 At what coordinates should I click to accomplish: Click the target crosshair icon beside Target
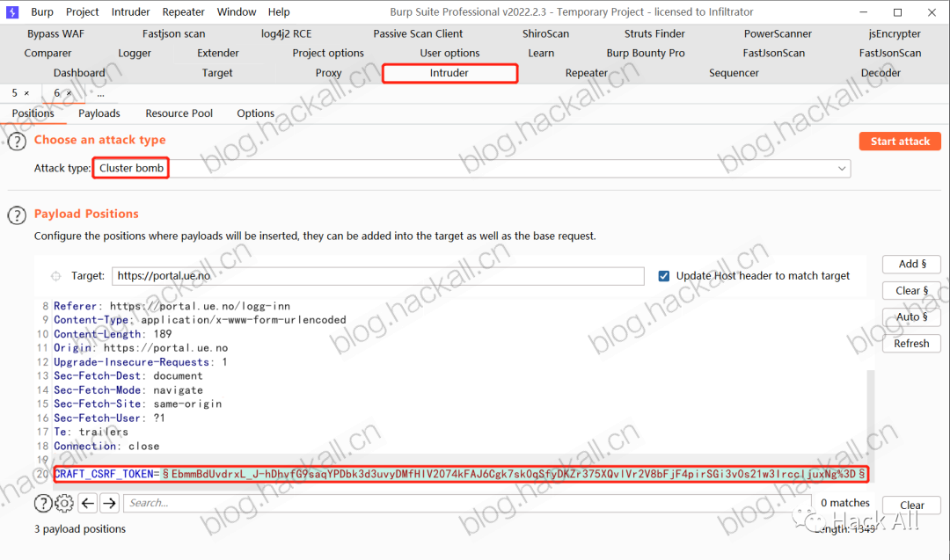pos(55,276)
